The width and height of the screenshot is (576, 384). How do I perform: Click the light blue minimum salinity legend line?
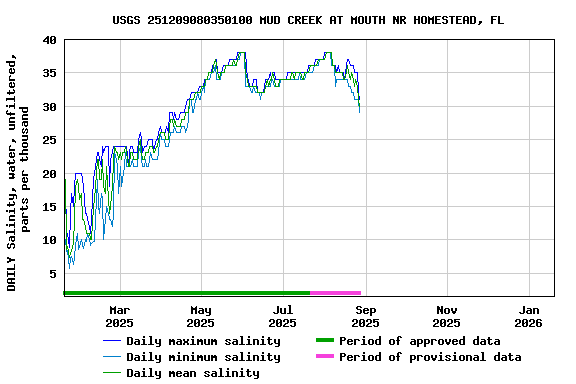[112, 356]
